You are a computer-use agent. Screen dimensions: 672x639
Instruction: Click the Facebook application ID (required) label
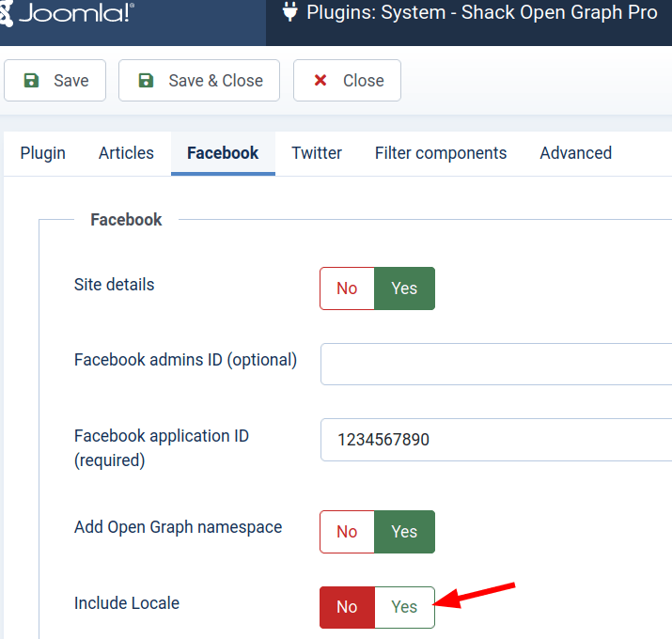click(x=162, y=448)
